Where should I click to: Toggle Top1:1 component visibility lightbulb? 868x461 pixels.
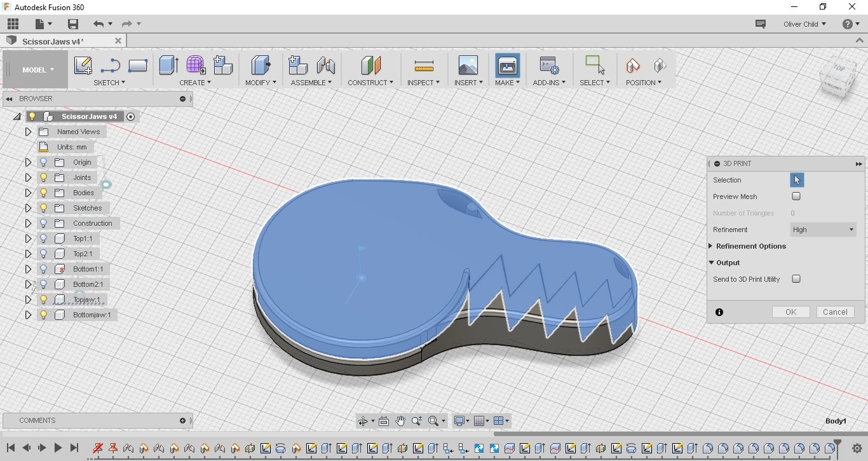pyautogui.click(x=44, y=238)
